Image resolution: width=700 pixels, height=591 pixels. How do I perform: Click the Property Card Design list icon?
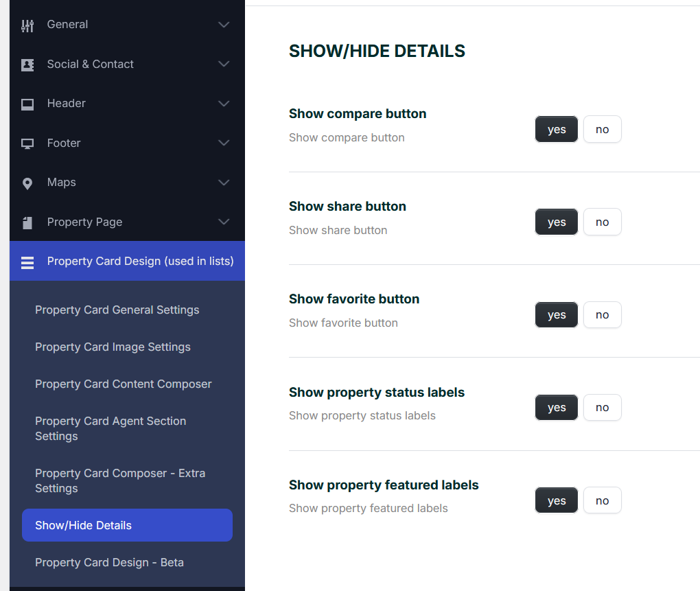click(x=27, y=262)
